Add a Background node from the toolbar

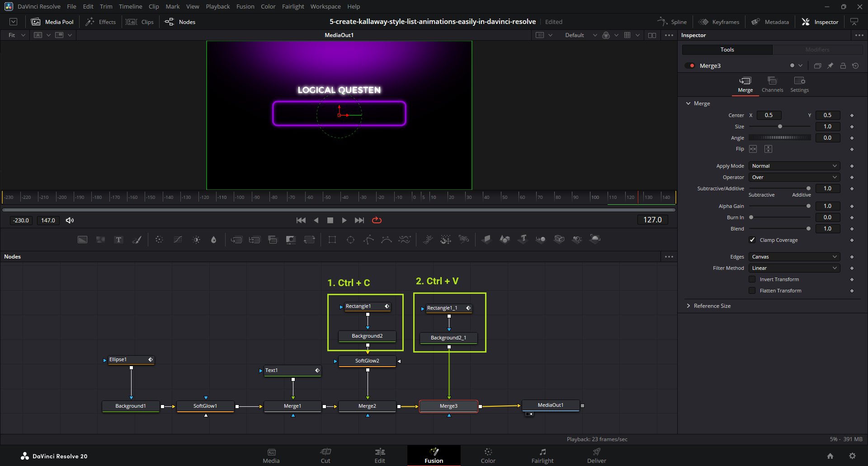click(x=82, y=240)
